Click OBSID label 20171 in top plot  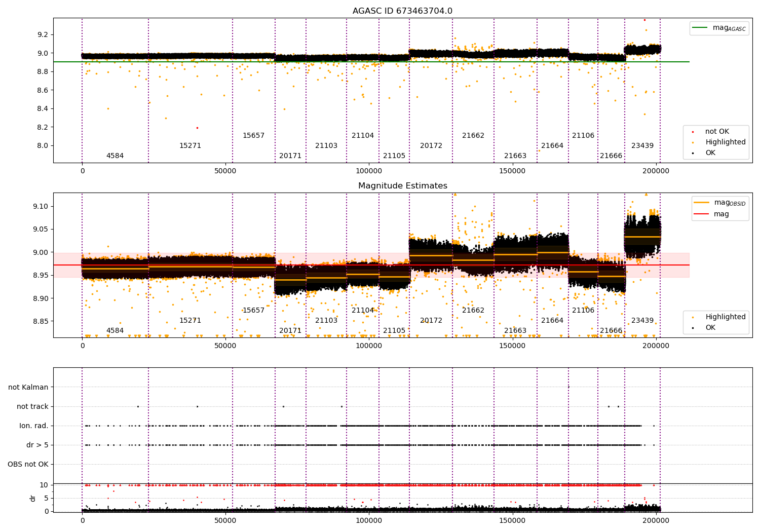[290, 156]
